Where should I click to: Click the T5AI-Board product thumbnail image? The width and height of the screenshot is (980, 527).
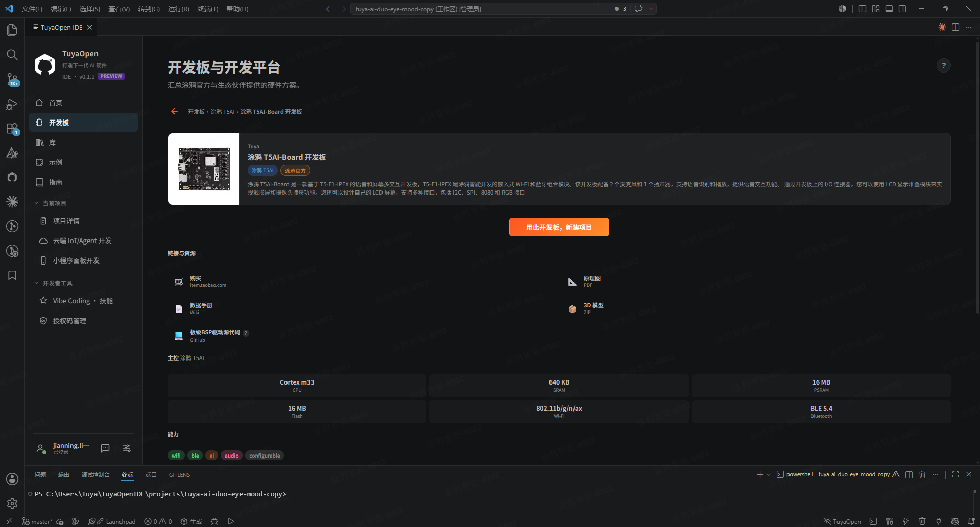point(203,169)
